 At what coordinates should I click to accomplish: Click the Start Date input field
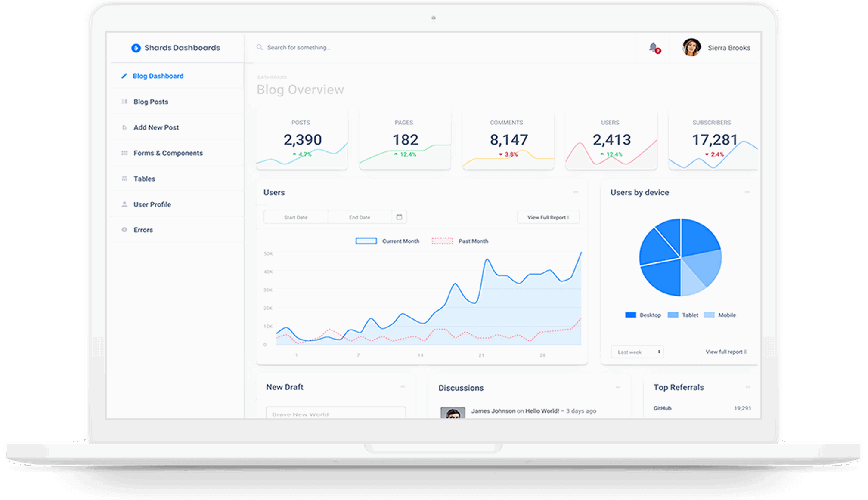pyautogui.click(x=296, y=217)
